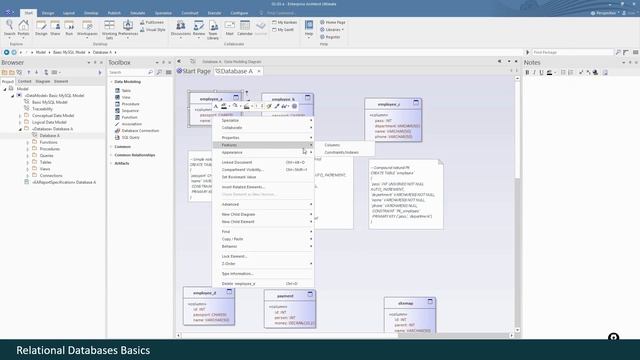Viewport: 640px width, 360px height.
Task: Select the Function tool in Toolbox
Action: [126, 117]
